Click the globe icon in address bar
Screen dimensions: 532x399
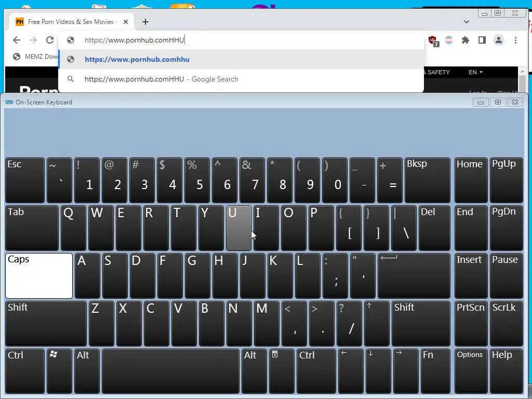[71, 40]
